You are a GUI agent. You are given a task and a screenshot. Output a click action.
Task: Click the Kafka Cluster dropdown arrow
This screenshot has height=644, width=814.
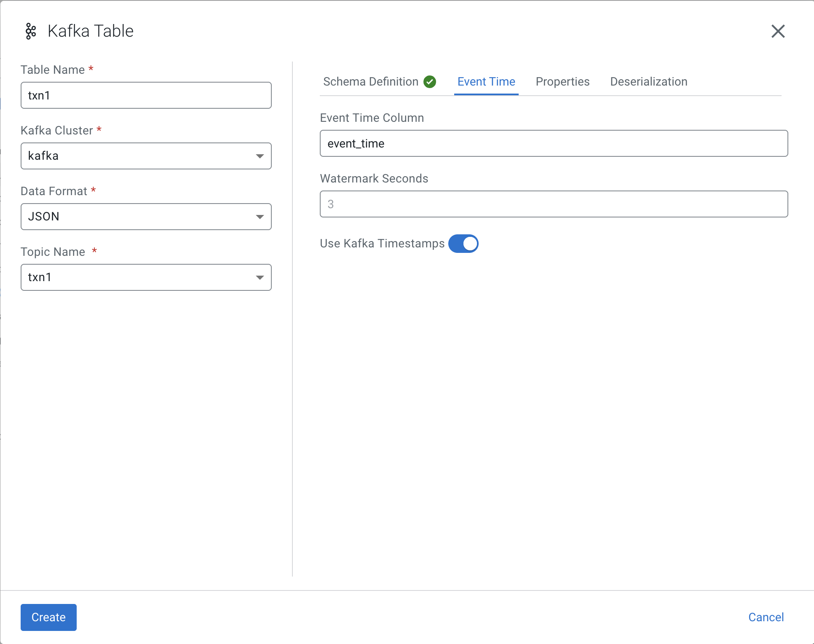click(x=260, y=156)
